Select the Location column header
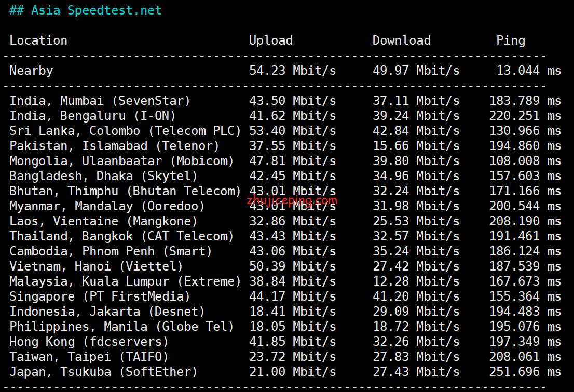Viewport: 574px width, 392px height. click(38, 40)
